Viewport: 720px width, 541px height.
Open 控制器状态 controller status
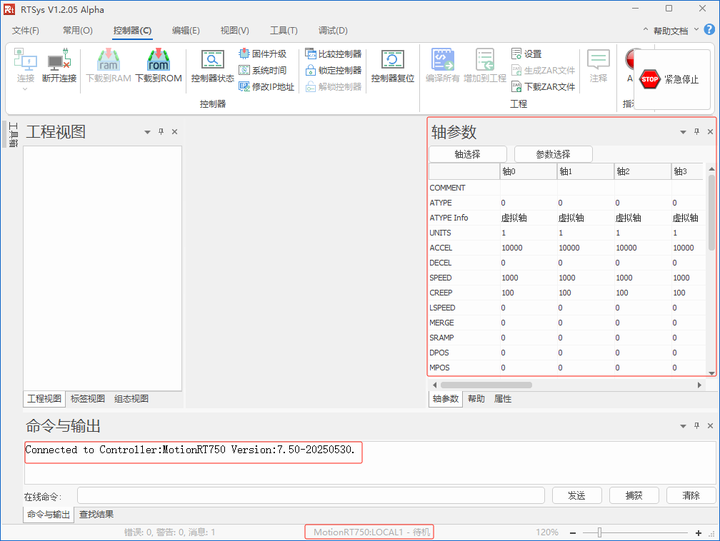click(x=213, y=66)
